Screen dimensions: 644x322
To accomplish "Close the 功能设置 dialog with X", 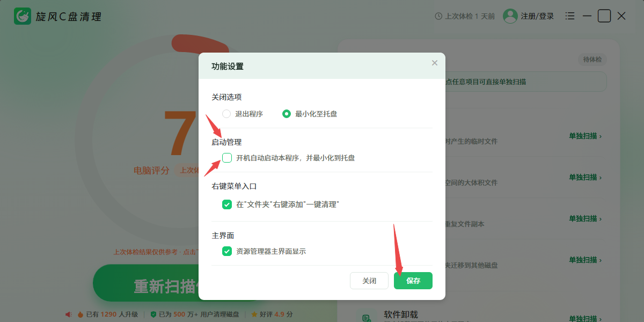I will coord(435,63).
